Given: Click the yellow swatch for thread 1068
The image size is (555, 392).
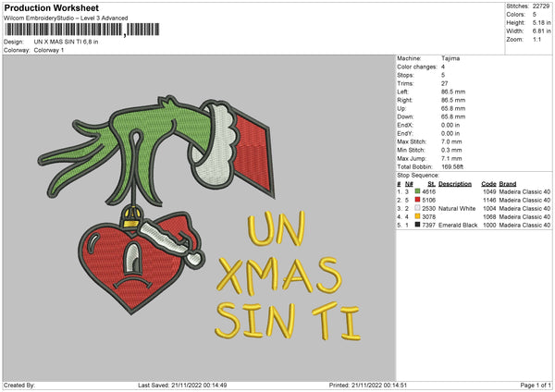Looking at the screenshot, I should pyautogui.click(x=417, y=216).
